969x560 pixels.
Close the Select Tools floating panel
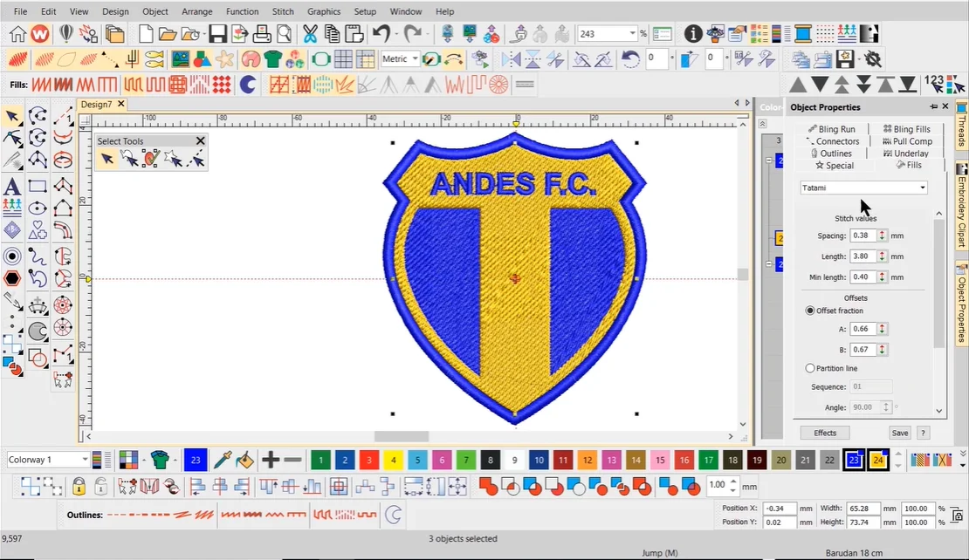pos(200,140)
